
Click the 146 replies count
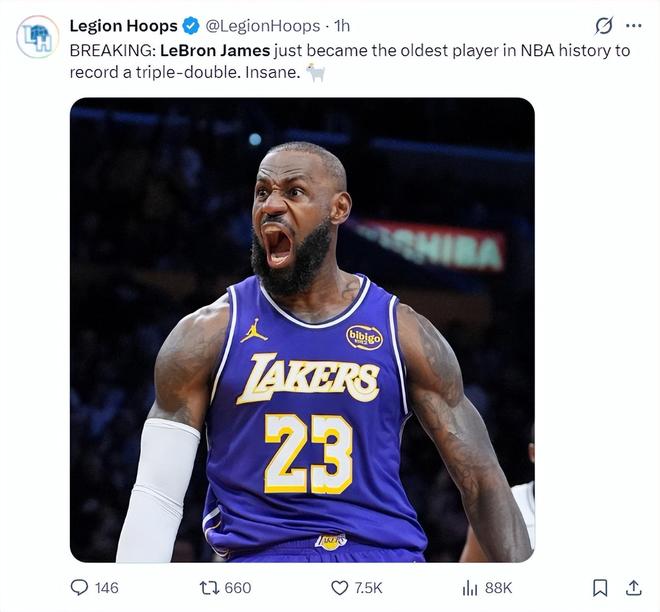click(105, 588)
